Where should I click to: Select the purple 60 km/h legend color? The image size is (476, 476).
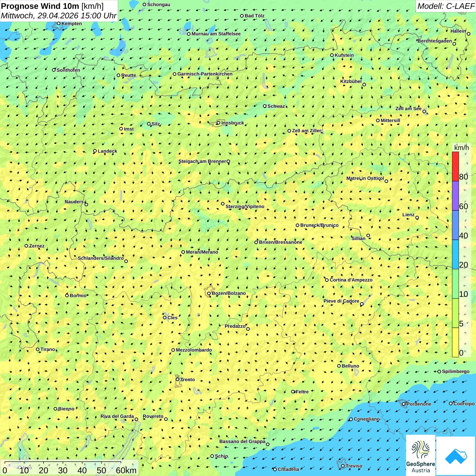click(x=455, y=196)
